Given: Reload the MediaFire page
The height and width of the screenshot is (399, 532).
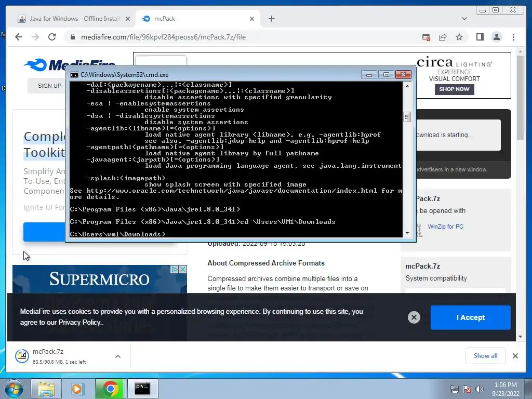Looking at the screenshot, I should (x=52, y=37).
